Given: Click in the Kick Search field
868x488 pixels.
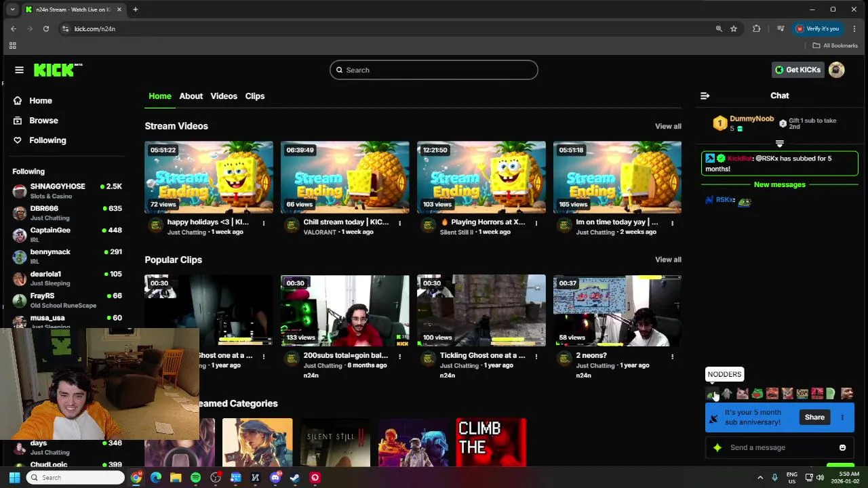Looking at the screenshot, I should coord(434,70).
